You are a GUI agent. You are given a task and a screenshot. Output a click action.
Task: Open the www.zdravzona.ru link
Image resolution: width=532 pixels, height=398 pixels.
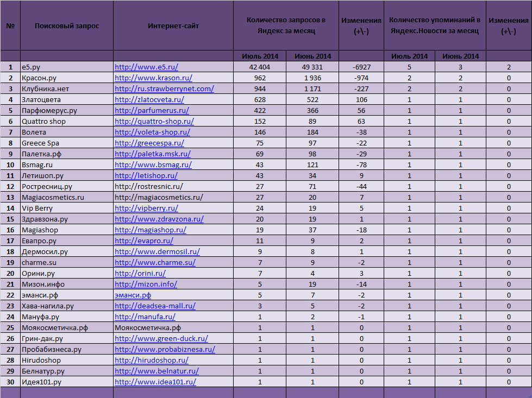click(159, 219)
